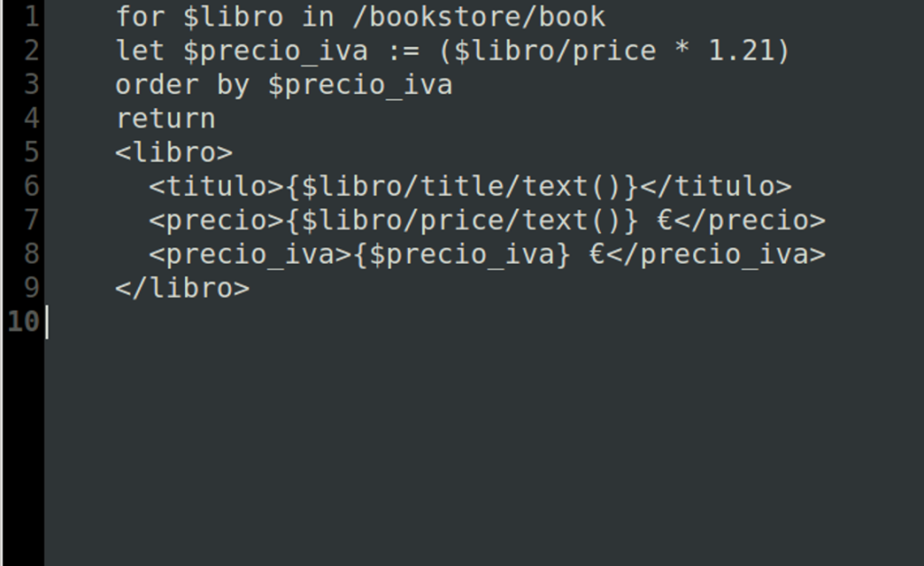
Task: Click the 'for' keyword on line 1
Action: tap(140, 16)
